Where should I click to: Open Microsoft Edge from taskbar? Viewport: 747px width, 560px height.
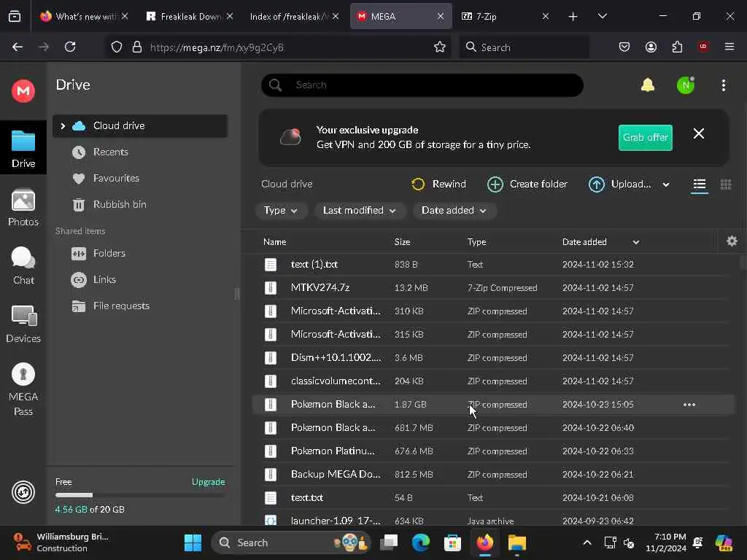click(421, 542)
